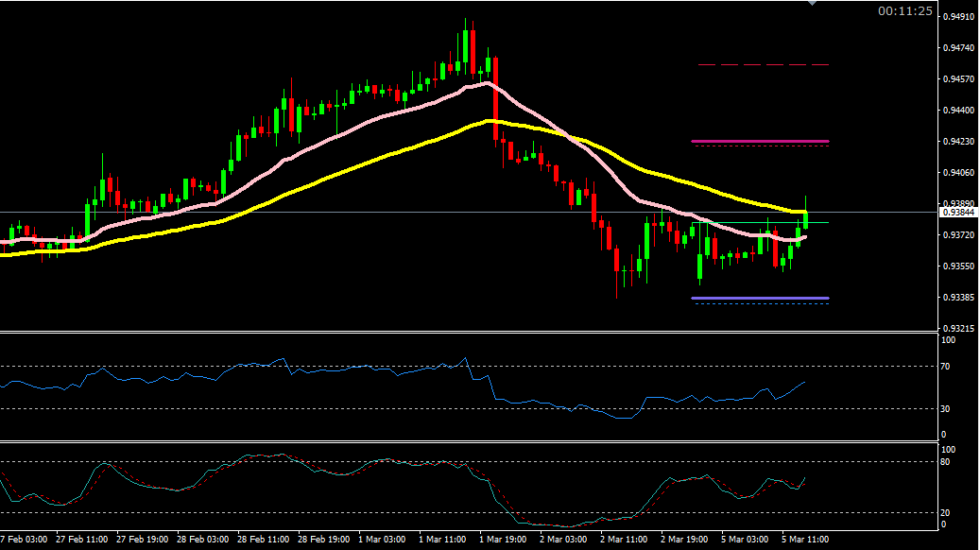Click price scale value 0.94060
This screenshot has width=980, height=550.
[x=959, y=173]
